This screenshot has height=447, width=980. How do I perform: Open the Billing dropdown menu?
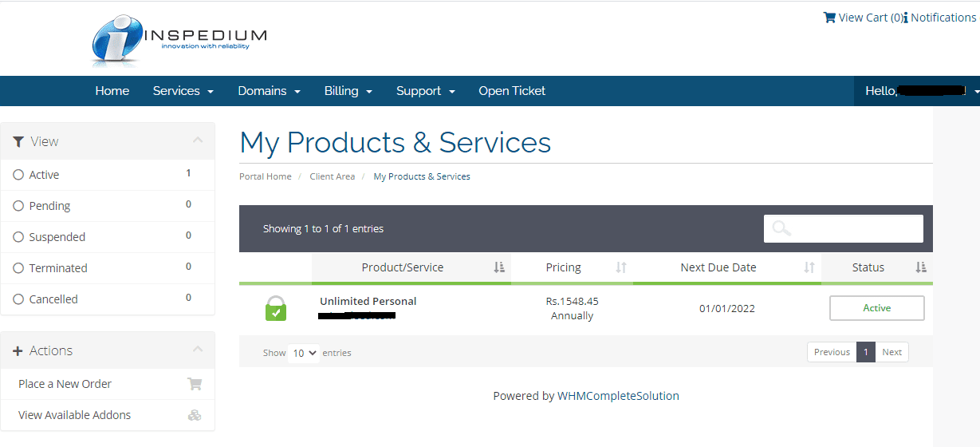coord(348,91)
